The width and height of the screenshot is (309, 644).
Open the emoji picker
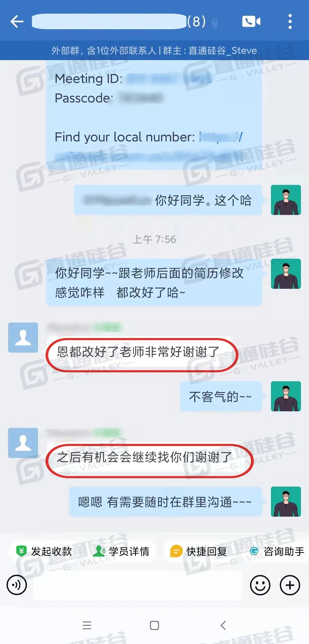pyautogui.click(x=260, y=585)
